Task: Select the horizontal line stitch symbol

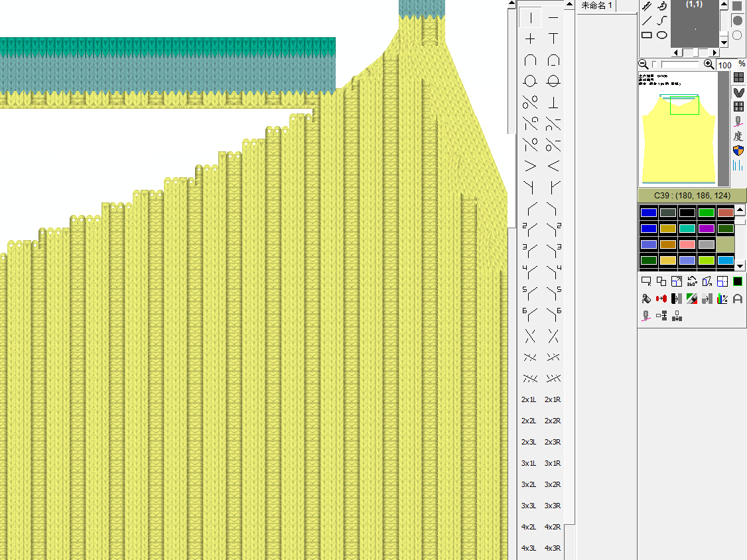Action: 553,18
